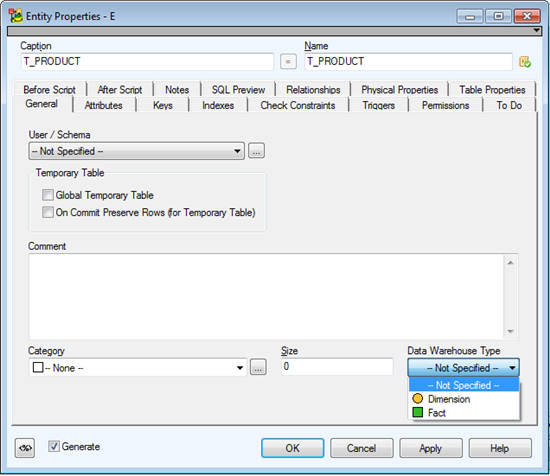This screenshot has width=550, height=476.
Task: Click Entity Properties title bar app icon
Action: (15, 16)
